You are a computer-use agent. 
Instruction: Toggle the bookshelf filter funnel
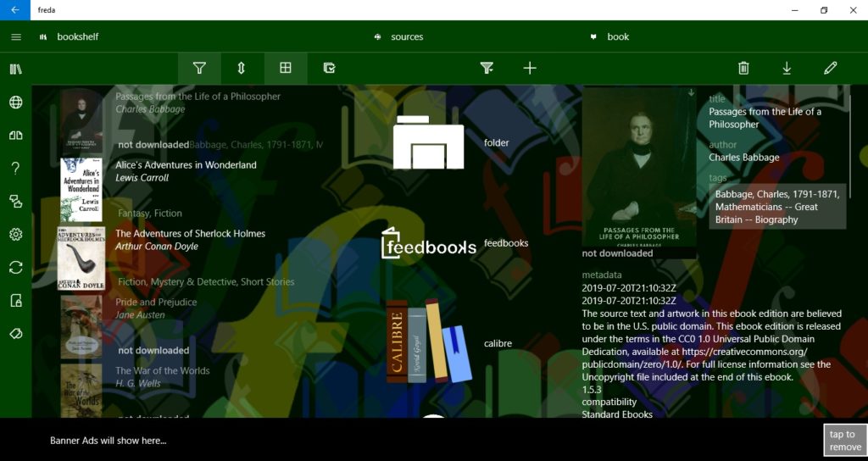(199, 68)
